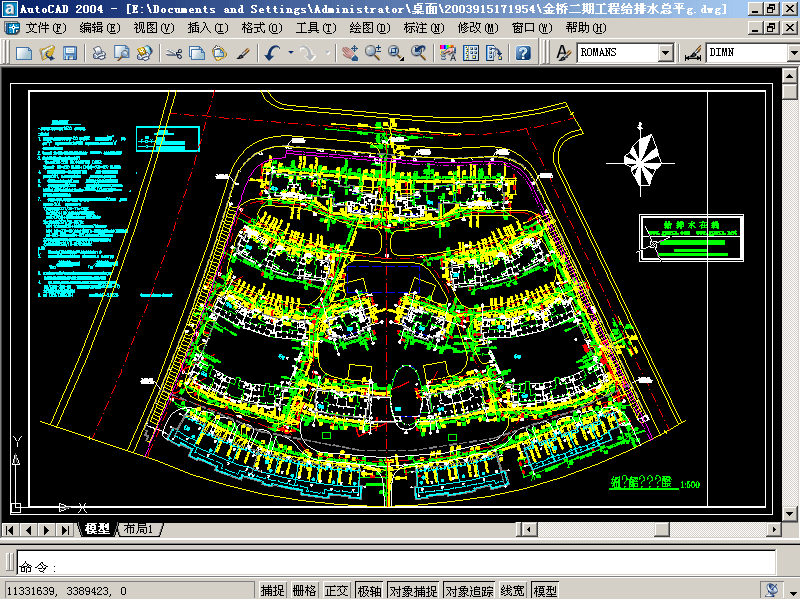This screenshot has height=600, width=800.
Task: Click the Match Properties brush icon
Action: pyautogui.click(x=243, y=53)
